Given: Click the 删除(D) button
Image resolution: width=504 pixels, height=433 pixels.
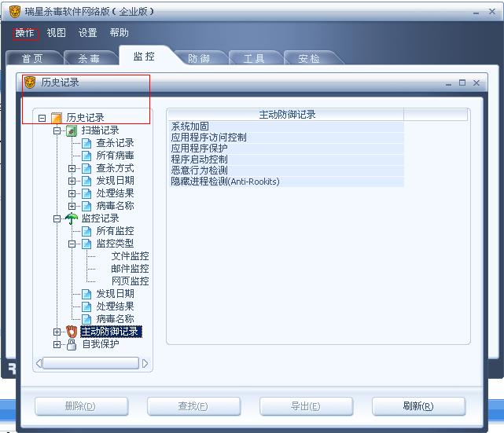Looking at the screenshot, I should (x=82, y=406).
